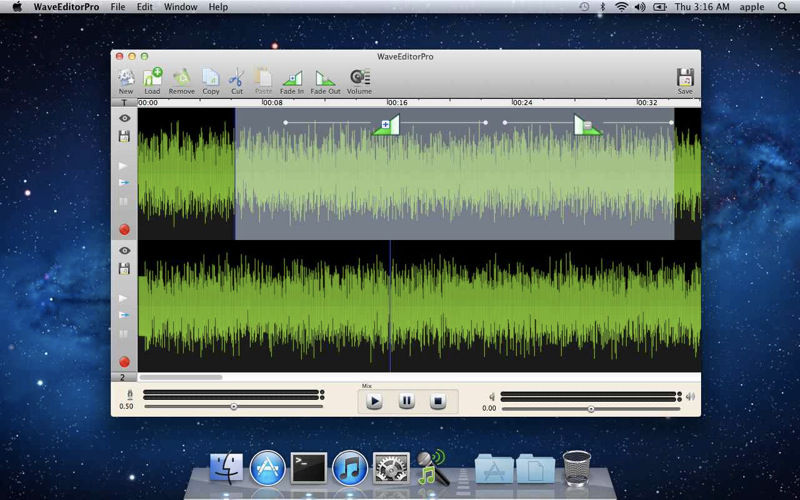Image resolution: width=800 pixels, height=500 pixels.
Task: Click the 00:08 mark on time ruler
Action: 272,103
